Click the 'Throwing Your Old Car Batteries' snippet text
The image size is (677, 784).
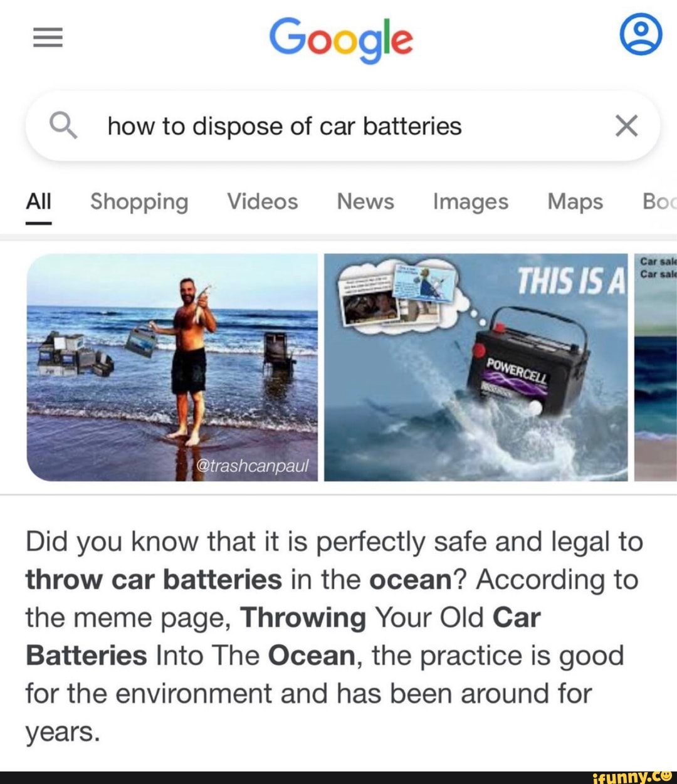[283, 637]
